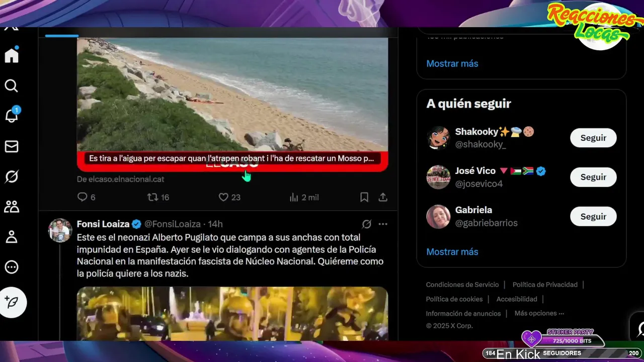Click Mostrar más under A quién seguir

[452, 251]
